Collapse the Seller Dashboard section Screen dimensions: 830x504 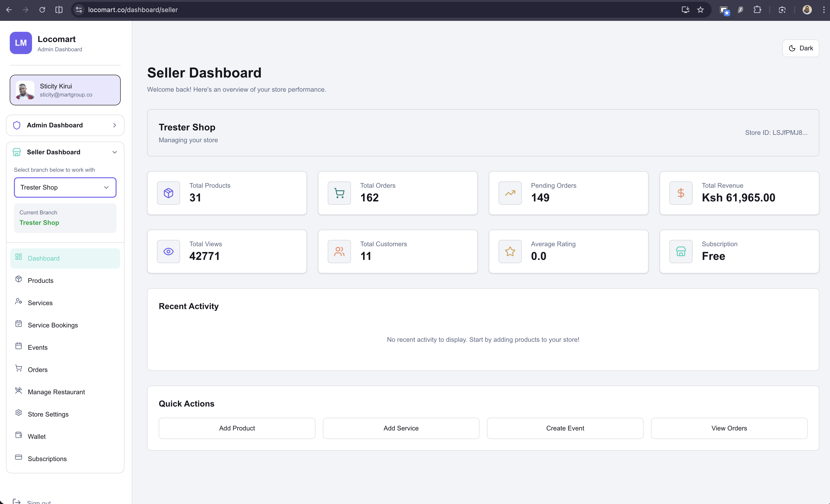pyautogui.click(x=114, y=152)
